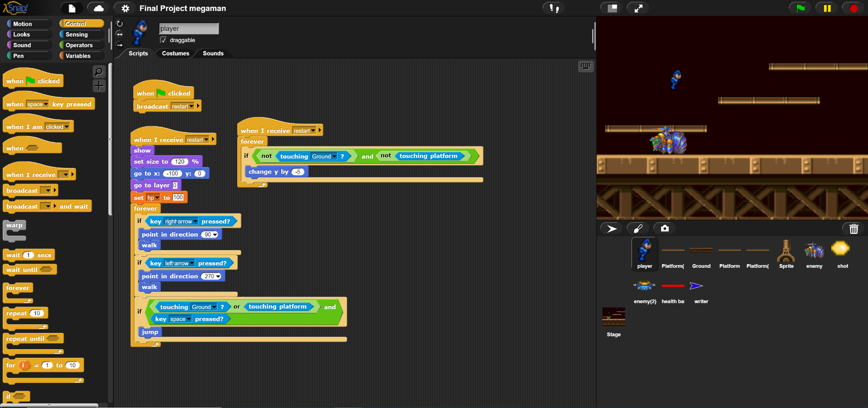The image size is (868, 408).
Task: Open 'set hp to' variable dropdown
Action: pyautogui.click(x=157, y=198)
